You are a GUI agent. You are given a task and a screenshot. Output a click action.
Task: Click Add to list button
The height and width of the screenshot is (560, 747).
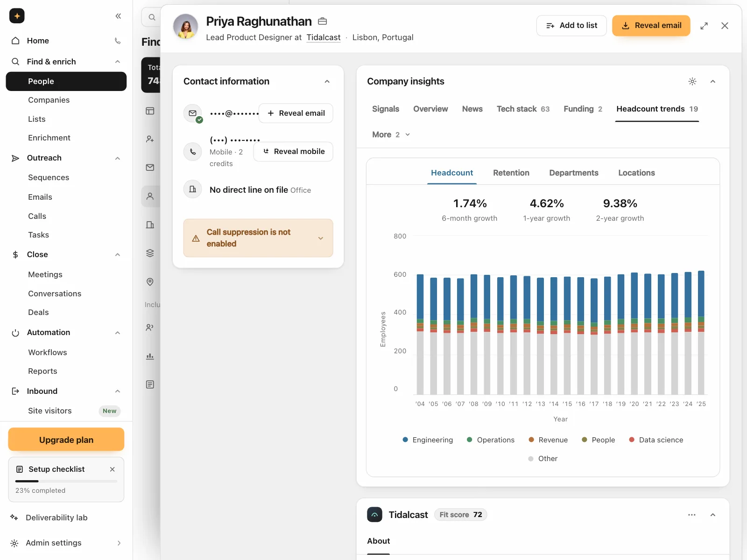pos(571,26)
